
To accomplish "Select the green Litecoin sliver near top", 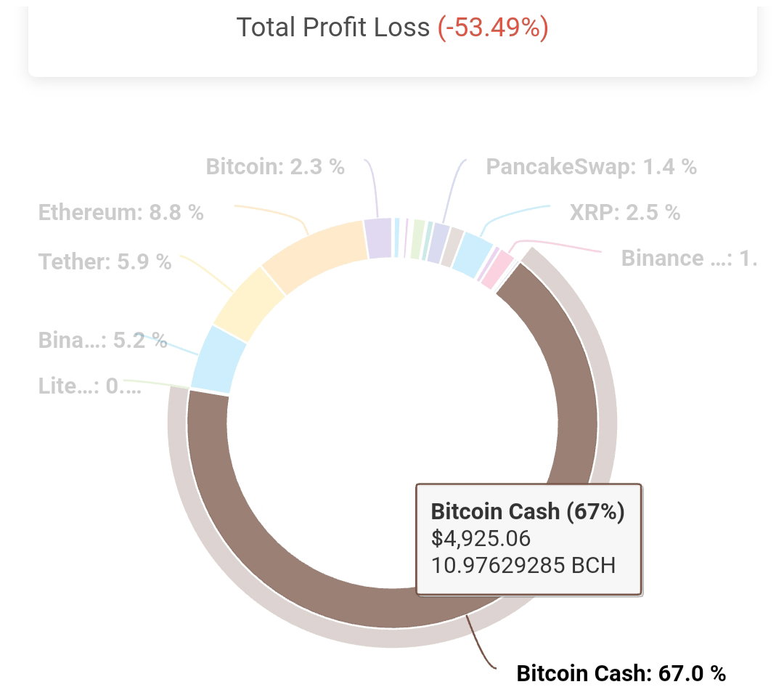I will 417,239.
